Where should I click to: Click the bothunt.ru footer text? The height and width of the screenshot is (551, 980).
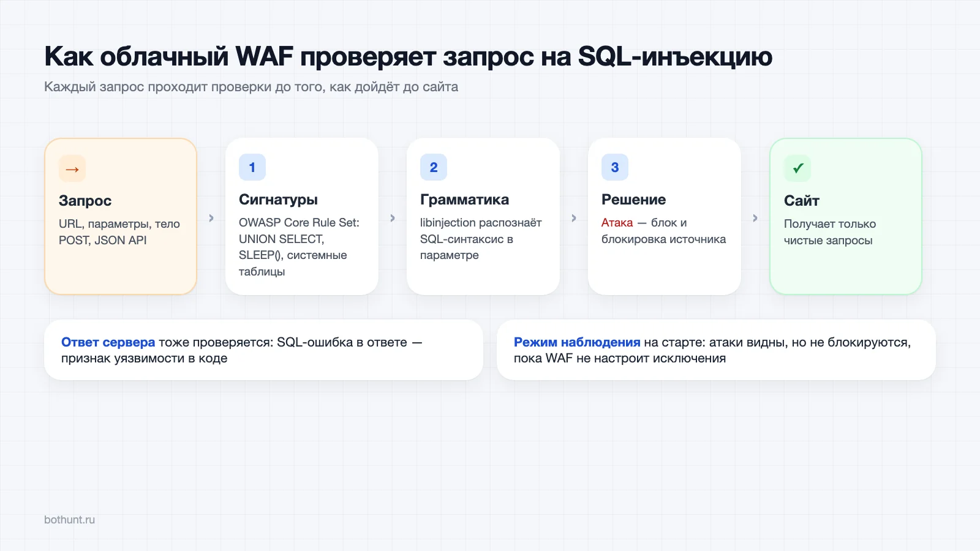coord(69,520)
